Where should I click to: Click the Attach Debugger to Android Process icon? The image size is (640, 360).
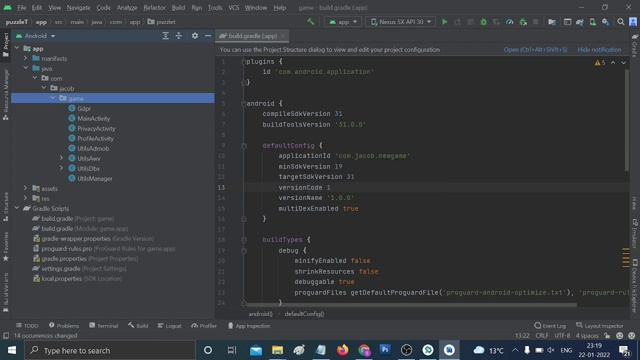pyautogui.click(x=523, y=22)
